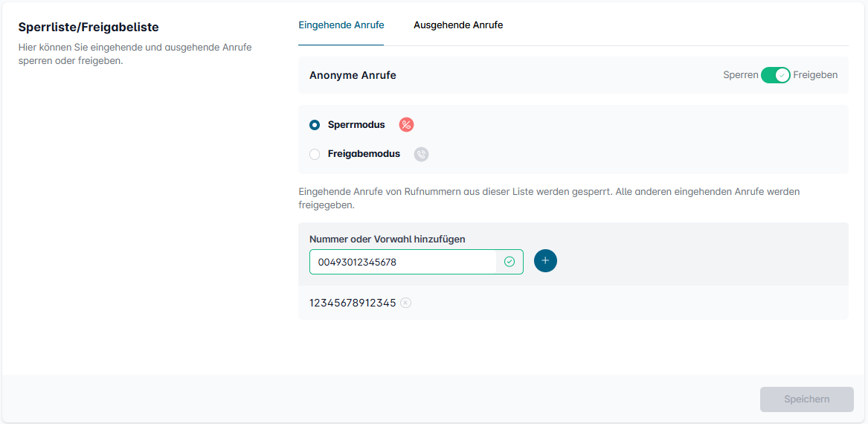The image size is (868, 424).
Task: Select the Sperrmodus radio button
Action: click(315, 125)
